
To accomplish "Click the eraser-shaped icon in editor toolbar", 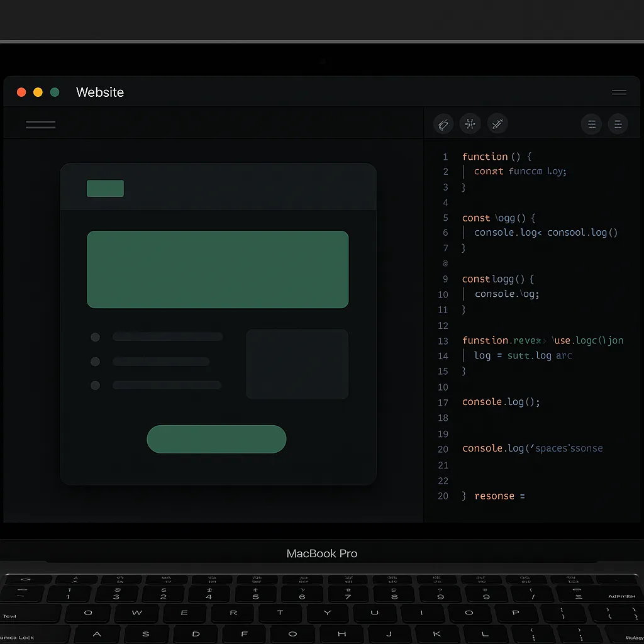I will (443, 124).
